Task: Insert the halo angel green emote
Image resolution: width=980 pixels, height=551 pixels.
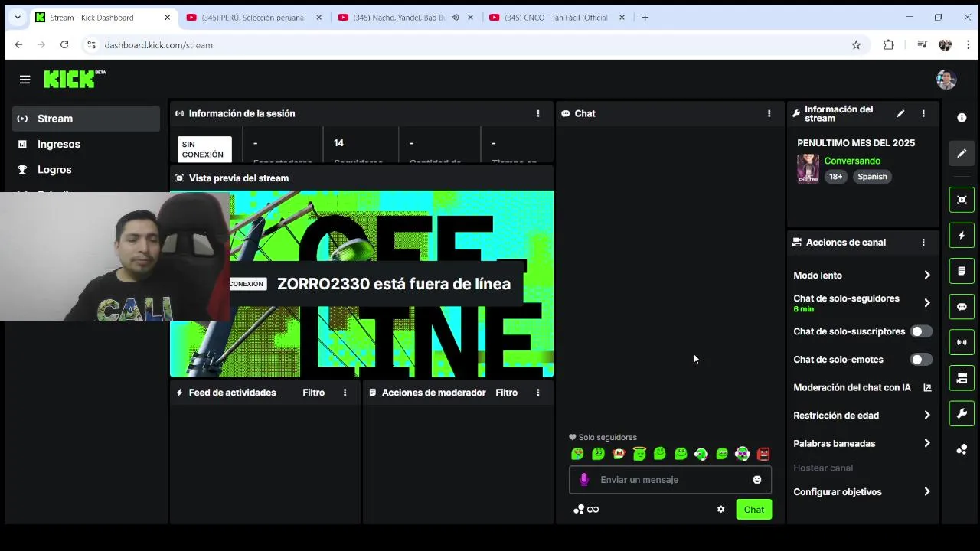Action: [639, 454]
